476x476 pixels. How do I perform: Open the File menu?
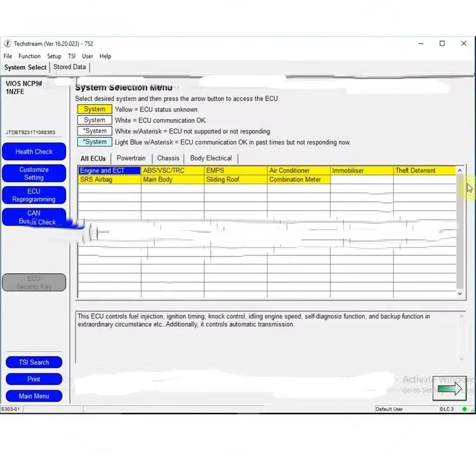point(8,56)
